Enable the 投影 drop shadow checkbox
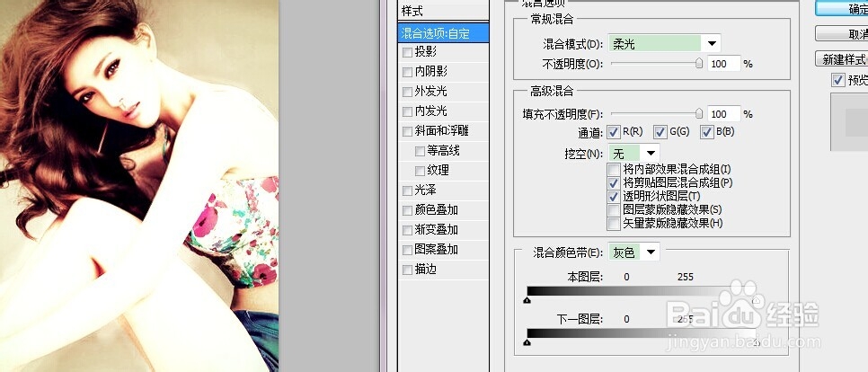The width and height of the screenshot is (868, 372). click(x=407, y=53)
